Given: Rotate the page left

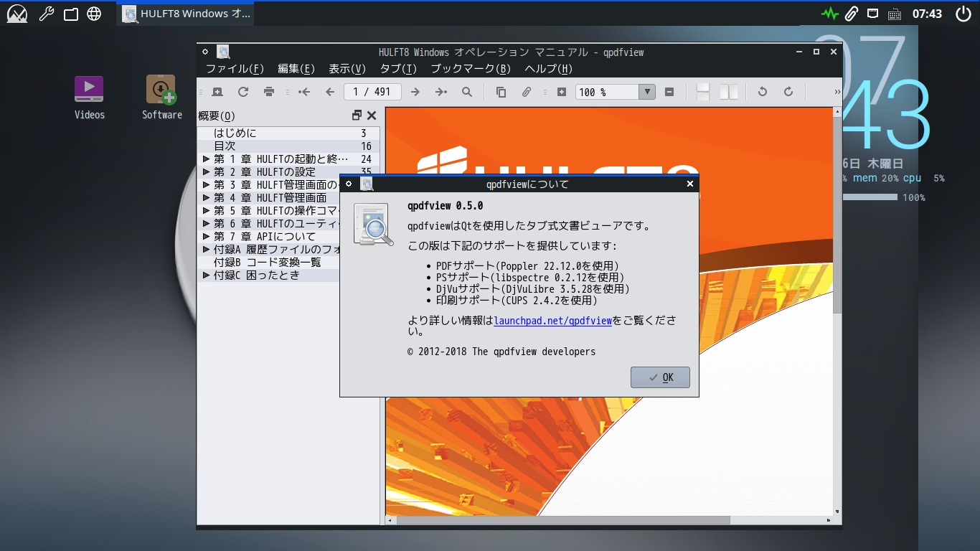Looking at the screenshot, I should [763, 92].
